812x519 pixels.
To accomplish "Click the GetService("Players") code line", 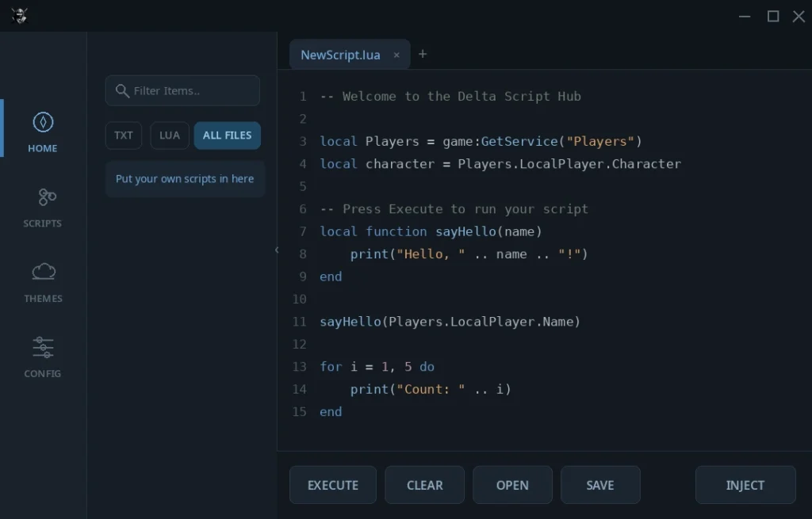I will pyautogui.click(x=481, y=141).
